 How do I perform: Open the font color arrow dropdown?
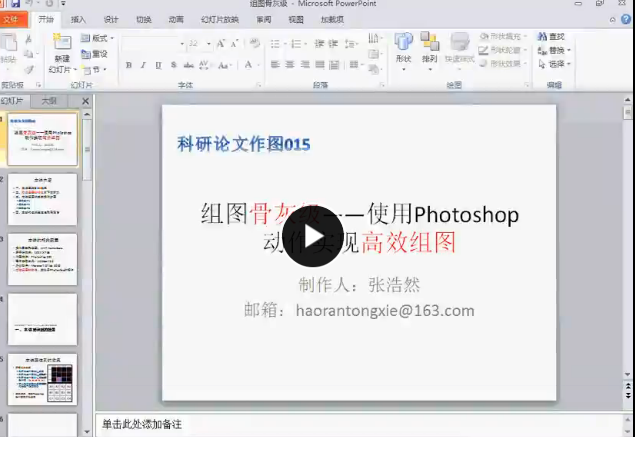coord(258,65)
